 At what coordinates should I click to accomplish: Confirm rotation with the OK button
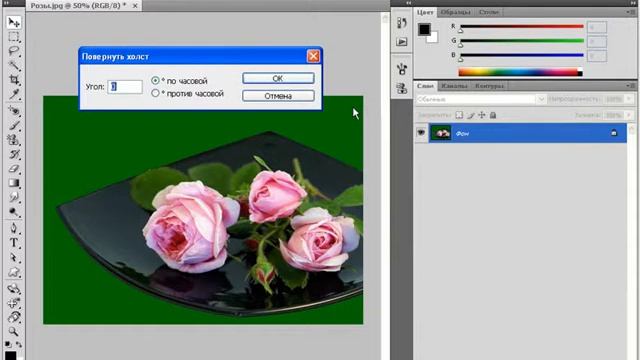(x=278, y=78)
